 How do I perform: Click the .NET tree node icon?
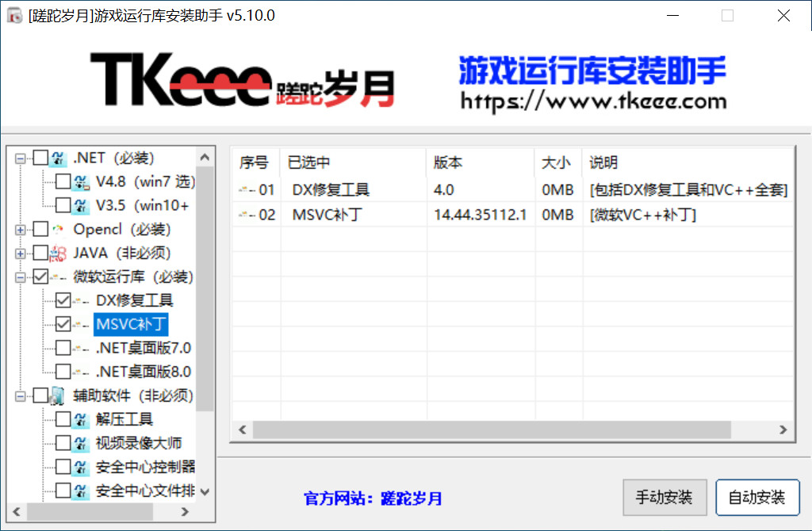[59, 159]
